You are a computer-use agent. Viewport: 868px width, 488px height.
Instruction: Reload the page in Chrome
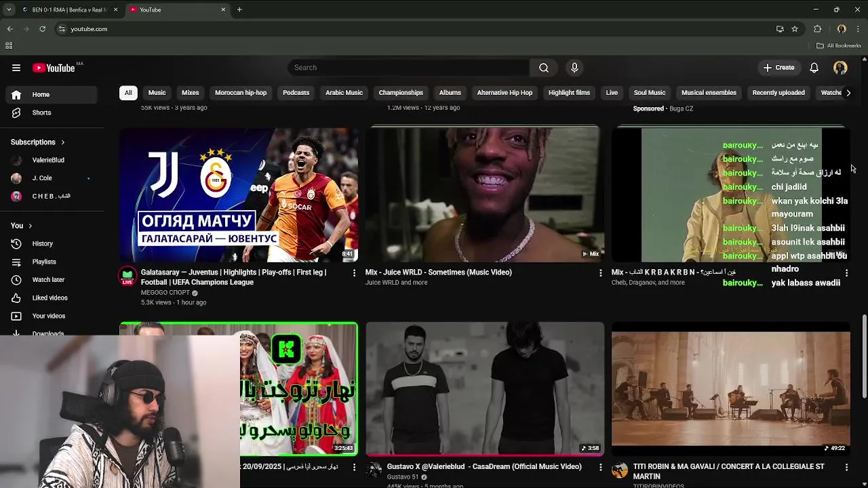coord(42,29)
